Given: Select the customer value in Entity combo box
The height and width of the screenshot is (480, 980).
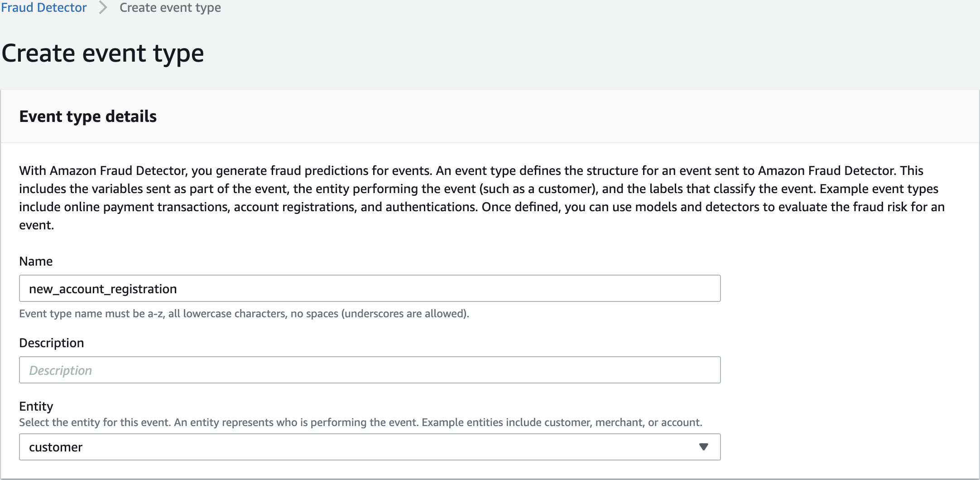Looking at the screenshot, I should pyautogui.click(x=56, y=447).
